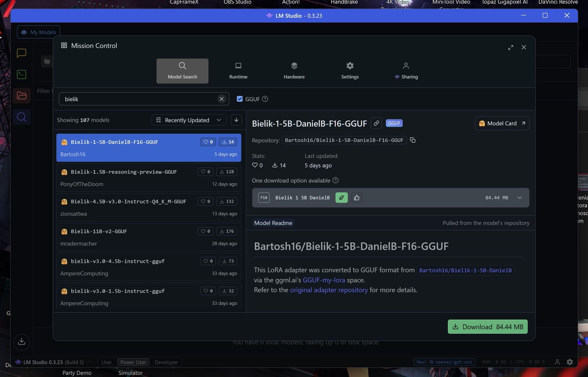The image size is (588, 377).
Task: Click the GGUF format badge next to title
Action: [x=394, y=123]
